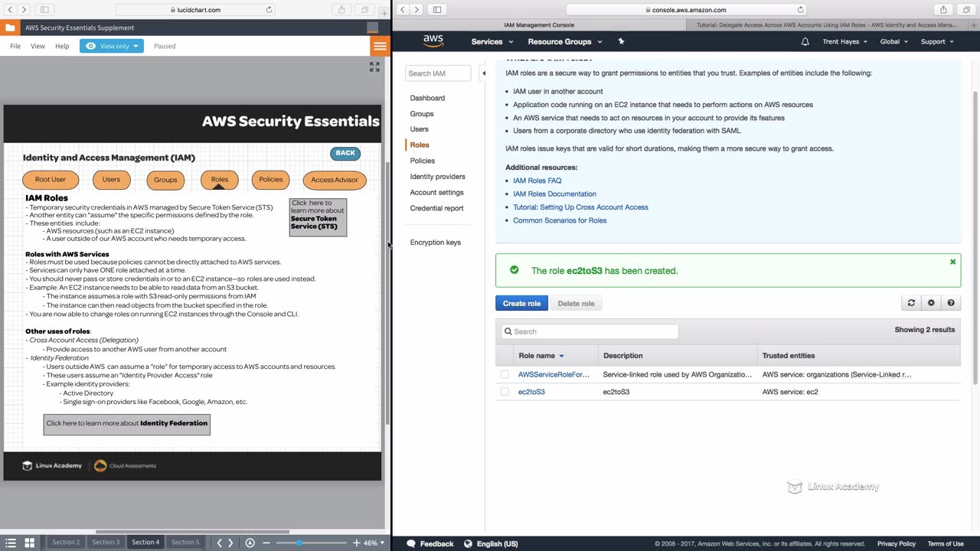Click the Root User diagram button
The height and width of the screenshot is (551, 980).
pyautogui.click(x=51, y=180)
